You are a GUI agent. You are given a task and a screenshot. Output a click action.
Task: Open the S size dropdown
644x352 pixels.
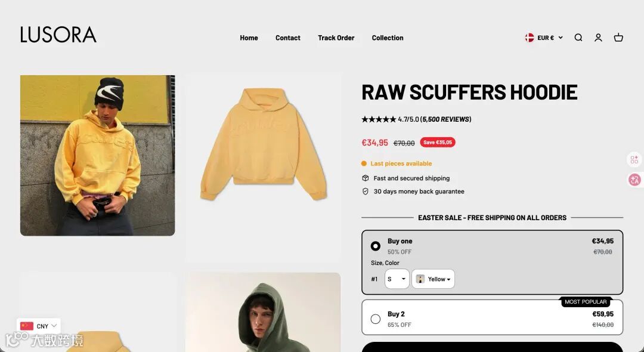click(x=397, y=279)
